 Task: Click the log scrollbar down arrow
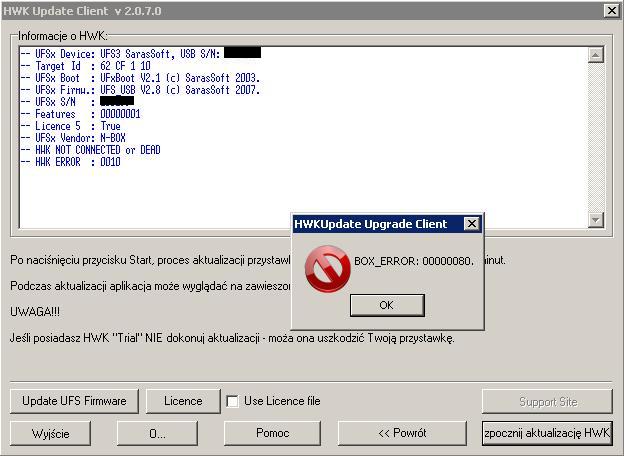pyautogui.click(x=596, y=220)
